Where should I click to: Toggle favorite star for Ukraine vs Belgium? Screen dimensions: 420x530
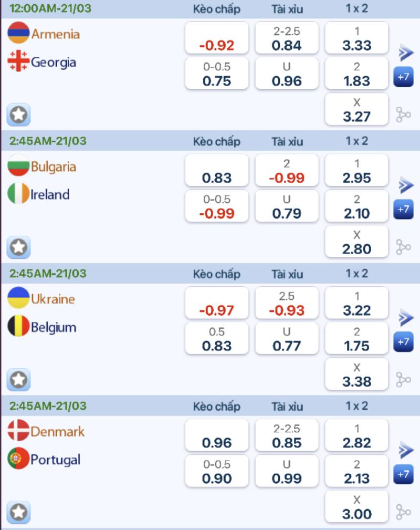(19, 379)
